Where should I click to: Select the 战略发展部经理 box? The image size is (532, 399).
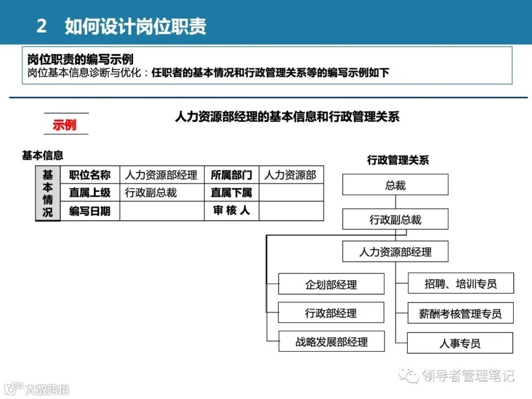[x=331, y=341]
